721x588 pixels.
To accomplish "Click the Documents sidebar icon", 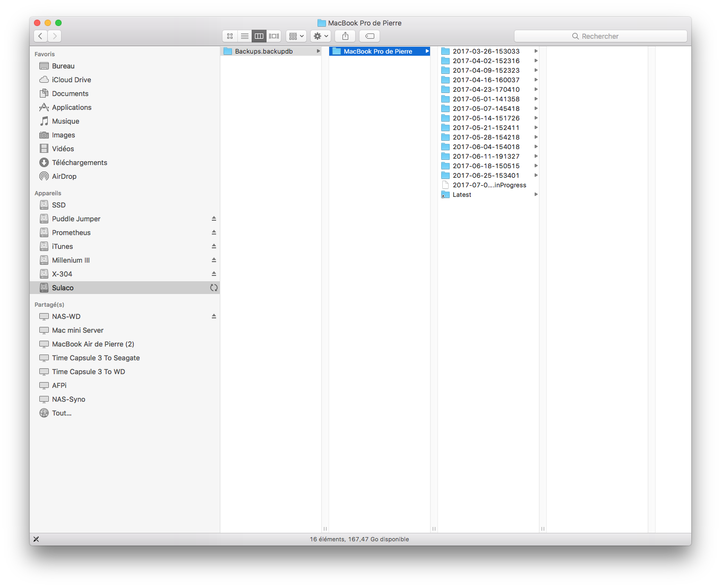I will click(x=44, y=93).
